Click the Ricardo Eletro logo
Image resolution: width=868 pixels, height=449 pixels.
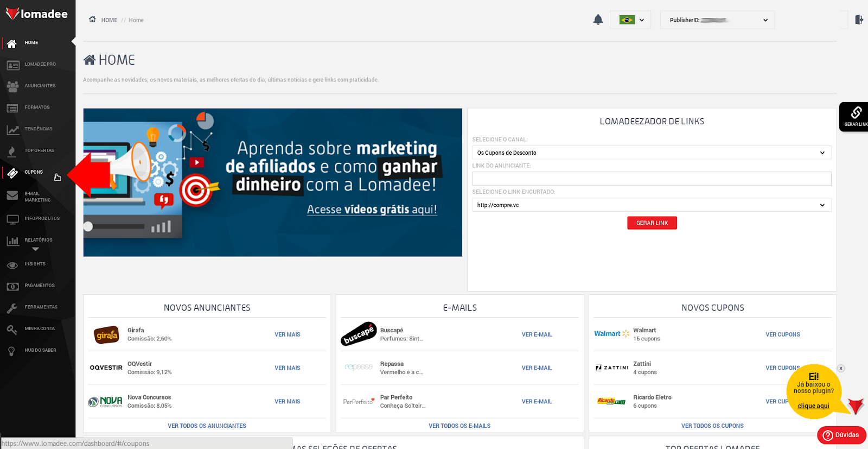611,401
